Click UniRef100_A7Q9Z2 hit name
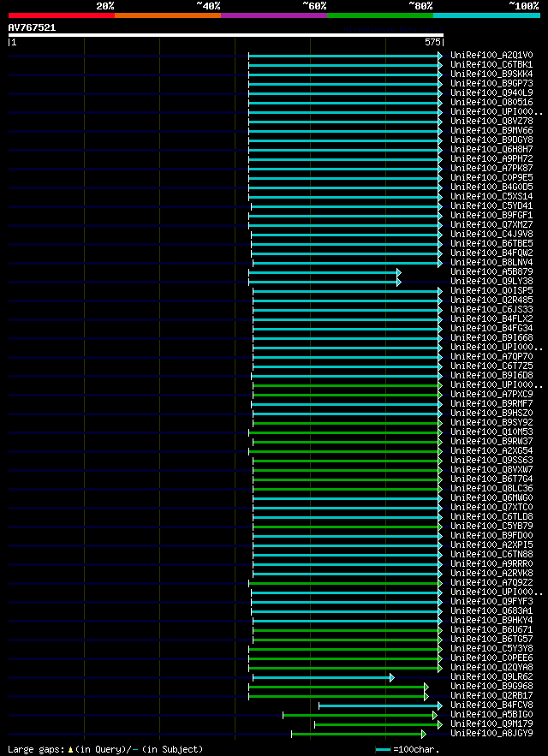Viewport: 548px width, 756px height. tap(491, 584)
